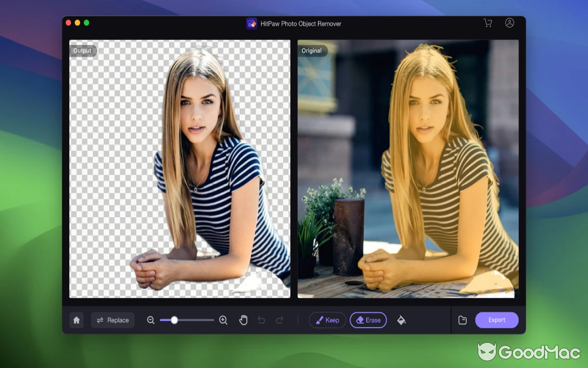
Task: Open the shopping cart
Action: tap(488, 23)
